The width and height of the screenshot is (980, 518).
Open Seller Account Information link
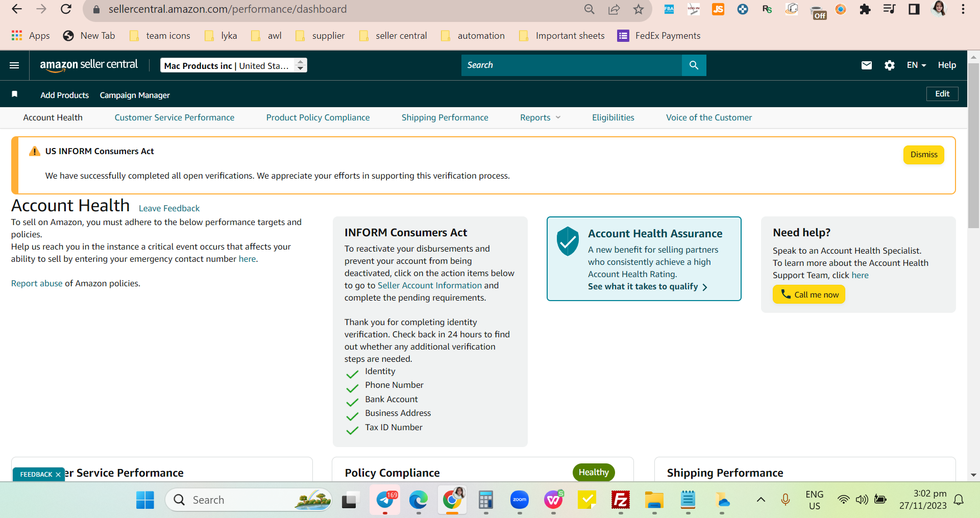point(430,285)
